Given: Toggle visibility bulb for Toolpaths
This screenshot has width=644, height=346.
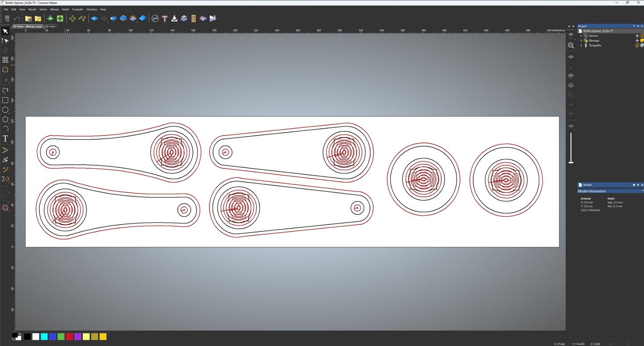Looking at the screenshot, I should (637, 45).
